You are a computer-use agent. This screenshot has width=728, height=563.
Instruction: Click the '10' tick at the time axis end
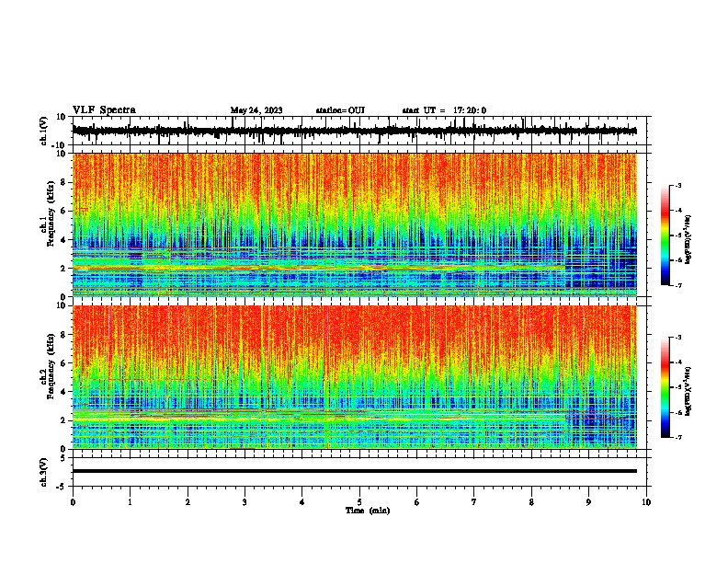pos(646,502)
